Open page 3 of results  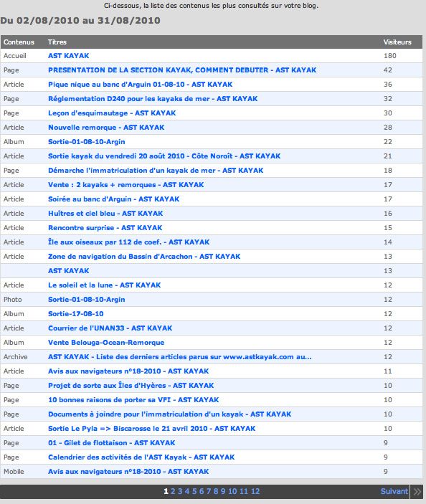[x=180, y=492]
